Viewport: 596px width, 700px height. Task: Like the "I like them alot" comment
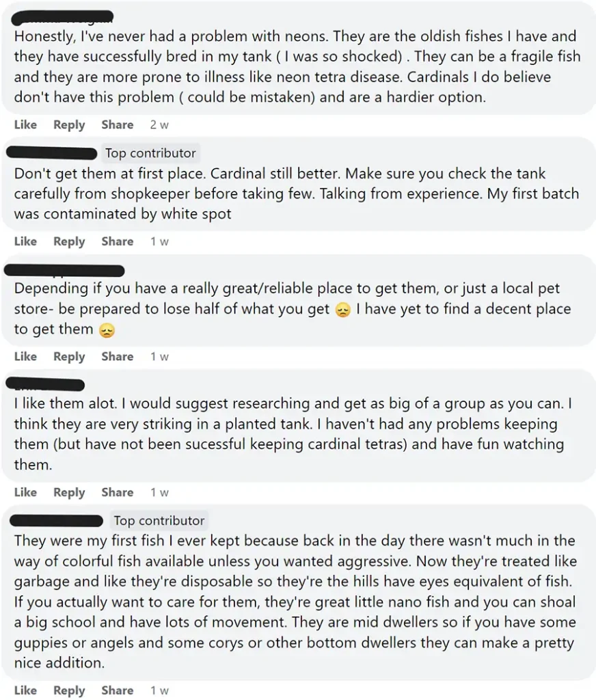[x=25, y=492]
